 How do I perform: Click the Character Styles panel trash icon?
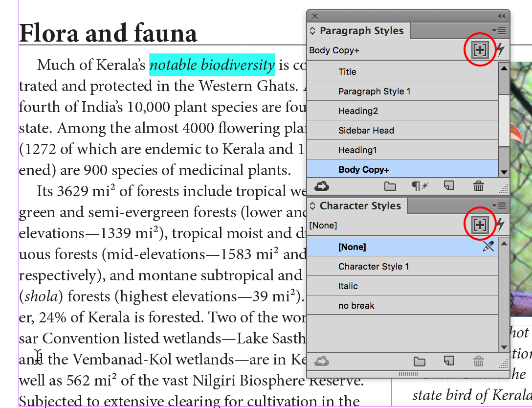coord(478,361)
